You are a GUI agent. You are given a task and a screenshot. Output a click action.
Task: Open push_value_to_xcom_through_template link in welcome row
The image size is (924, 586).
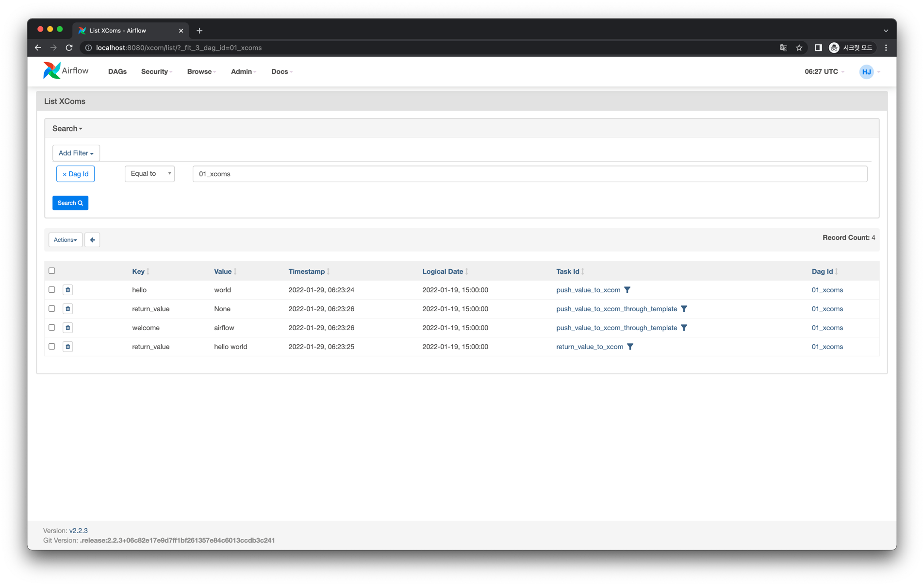(616, 328)
